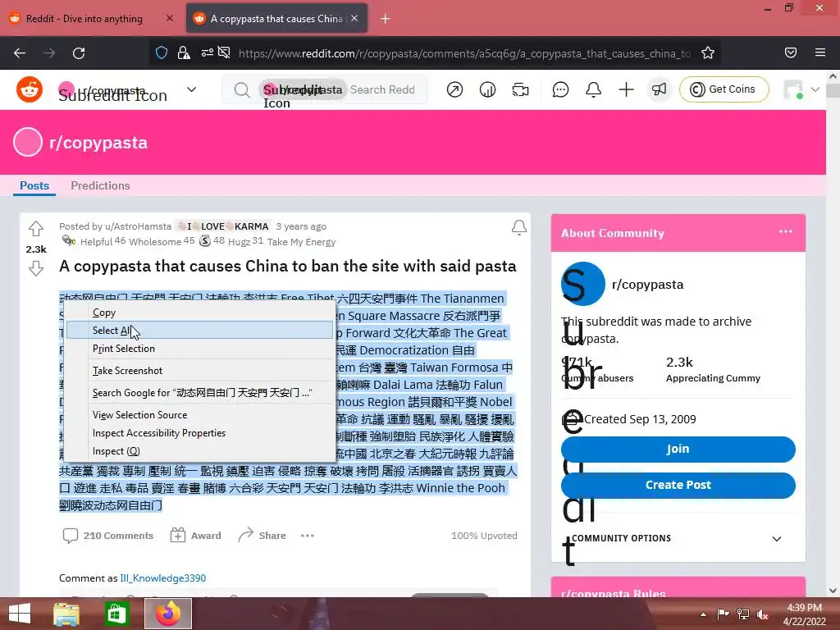Open the Reddit Live video icon
Viewport: 840px width, 630px height.
point(520,89)
